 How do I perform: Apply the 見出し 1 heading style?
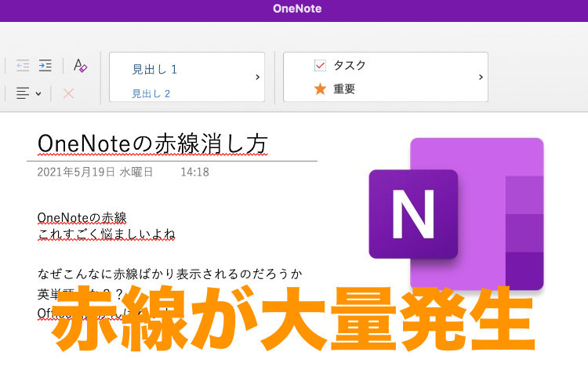[154, 70]
